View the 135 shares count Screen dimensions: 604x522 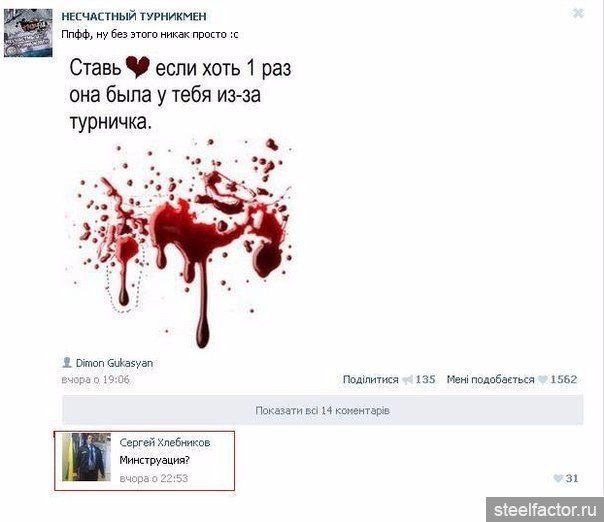pos(425,379)
